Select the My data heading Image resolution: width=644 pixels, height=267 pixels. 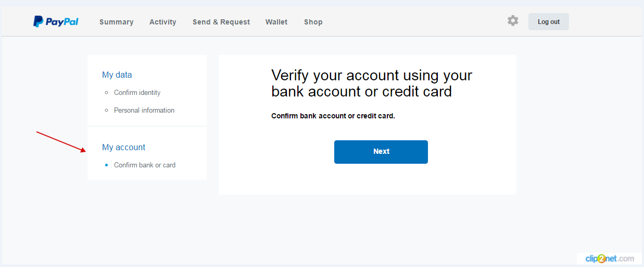coord(117,75)
